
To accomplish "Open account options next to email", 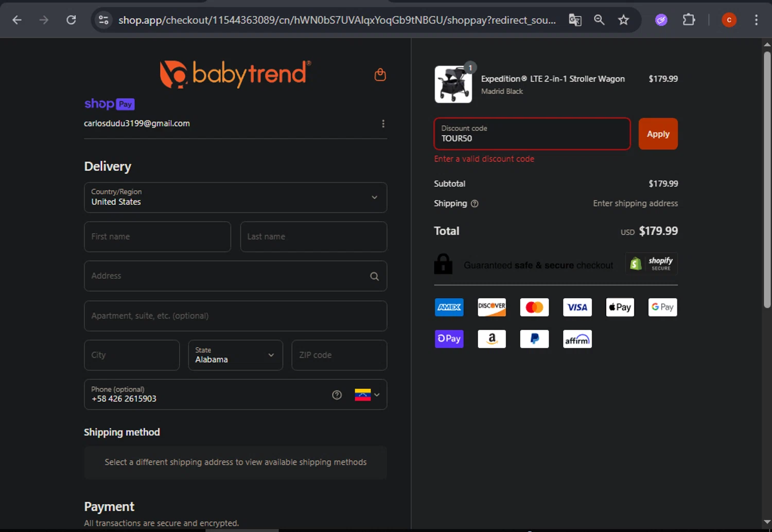I will pos(383,123).
